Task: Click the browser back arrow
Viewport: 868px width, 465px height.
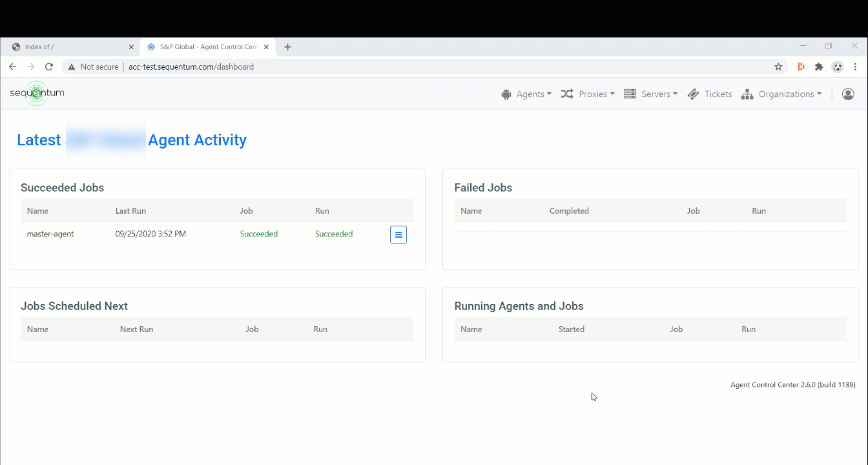Action: (12, 67)
